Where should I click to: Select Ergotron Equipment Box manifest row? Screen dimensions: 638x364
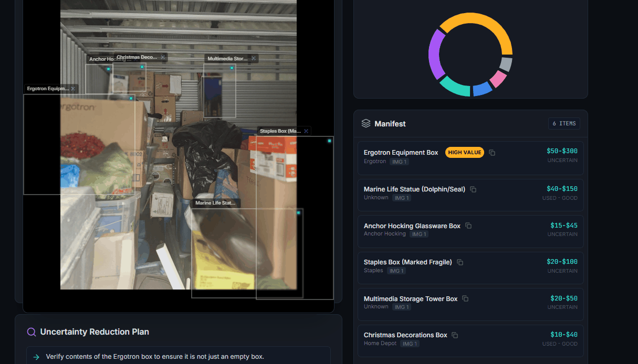click(x=470, y=157)
